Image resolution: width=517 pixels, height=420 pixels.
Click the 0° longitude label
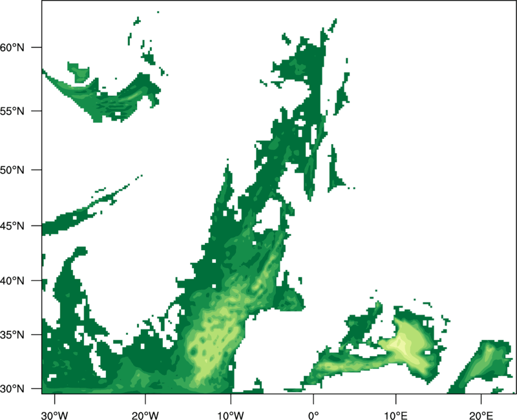pos(313,415)
